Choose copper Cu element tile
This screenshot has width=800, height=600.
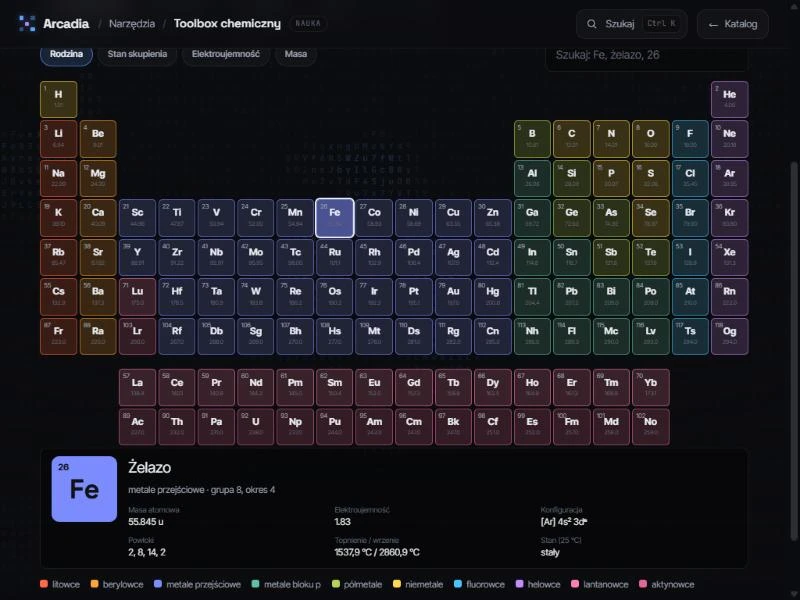(453, 218)
